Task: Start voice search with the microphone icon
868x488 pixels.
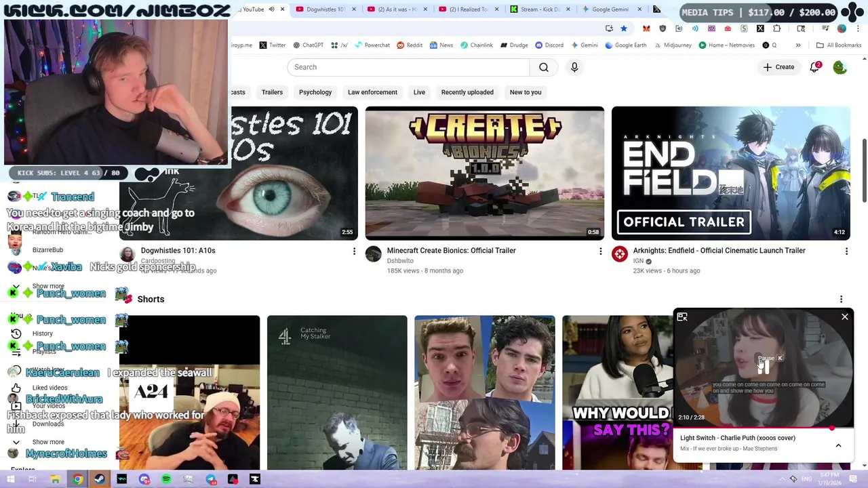Action: click(574, 67)
